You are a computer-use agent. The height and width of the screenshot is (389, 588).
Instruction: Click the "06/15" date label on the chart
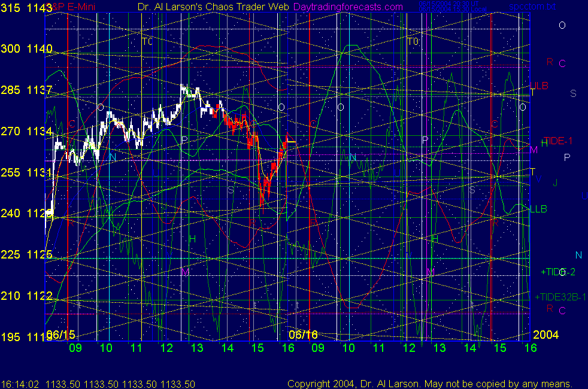point(60,335)
